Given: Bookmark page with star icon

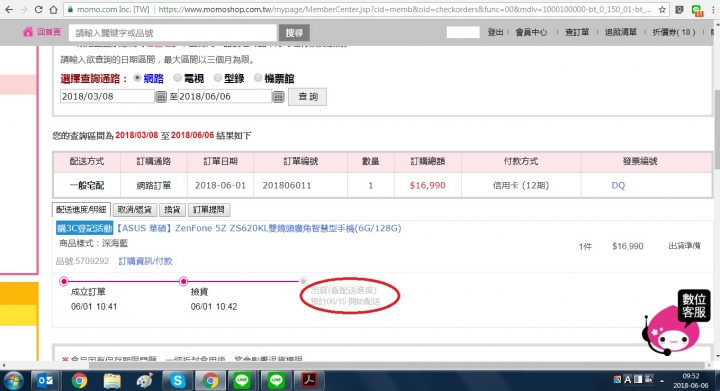Looking at the screenshot, I should point(662,9).
